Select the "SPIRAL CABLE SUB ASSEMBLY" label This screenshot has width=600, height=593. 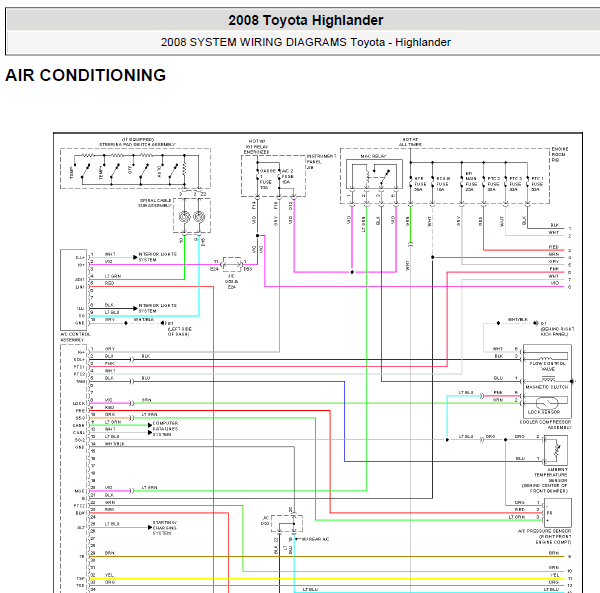tap(155, 203)
